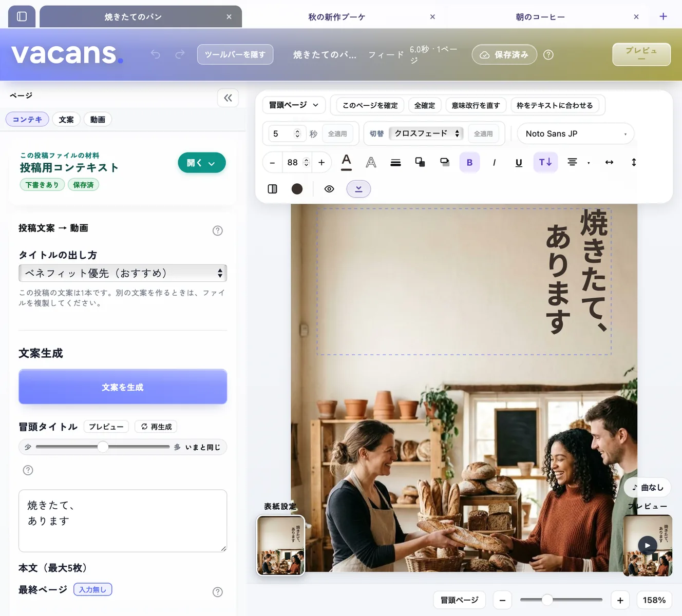Select the text background box icon
The height and width of the screenshot is (616, 682).
pos(445,162)
